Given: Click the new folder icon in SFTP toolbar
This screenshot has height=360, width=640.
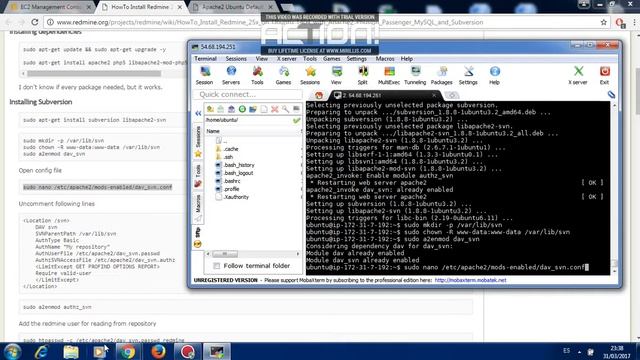Looking at the screenshot, I should [x=253, y=109].
